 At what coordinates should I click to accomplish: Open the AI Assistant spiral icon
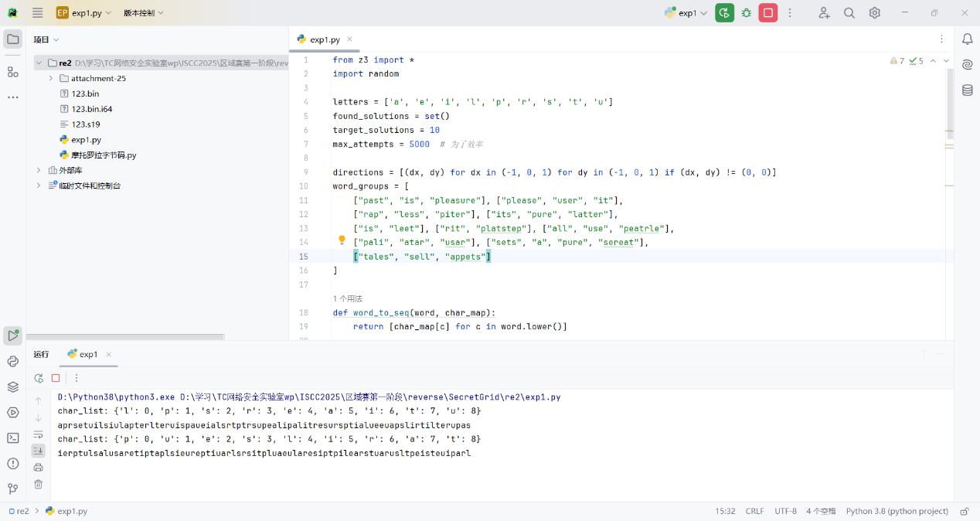[x=967, y=65]
